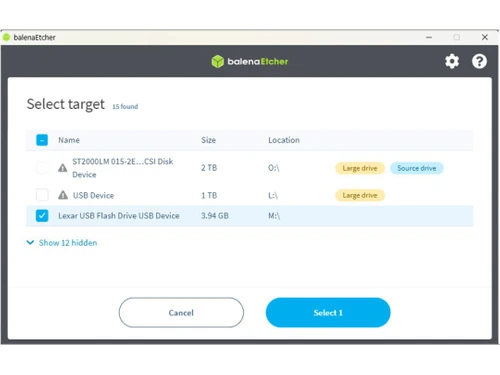Click the M:\ location value
500x375 pixels.
tap(274, 216)
